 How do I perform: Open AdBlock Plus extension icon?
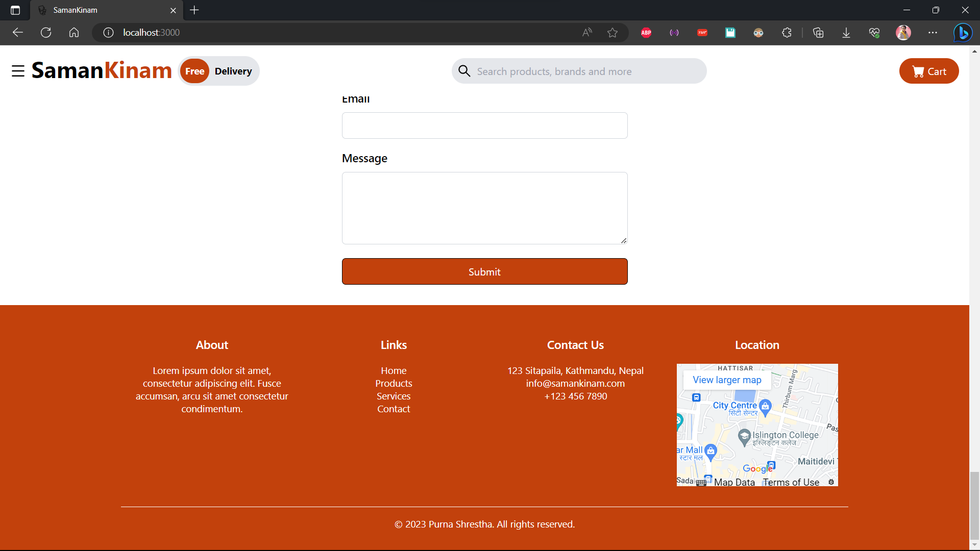[646, 33]
